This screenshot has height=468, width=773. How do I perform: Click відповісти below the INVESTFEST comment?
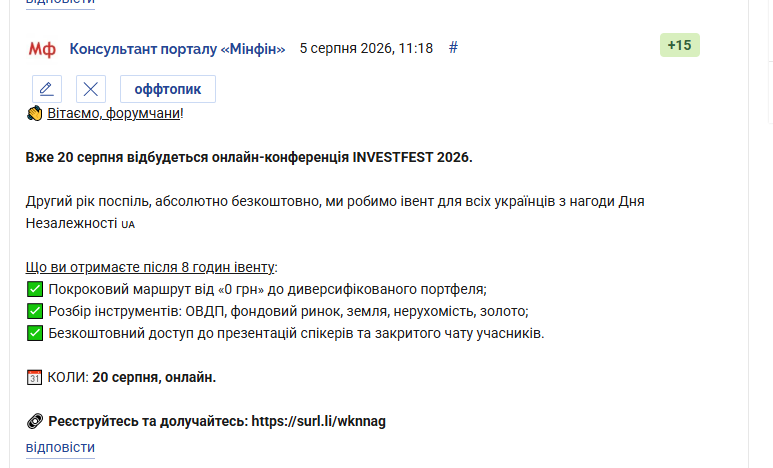coord(60,447)
